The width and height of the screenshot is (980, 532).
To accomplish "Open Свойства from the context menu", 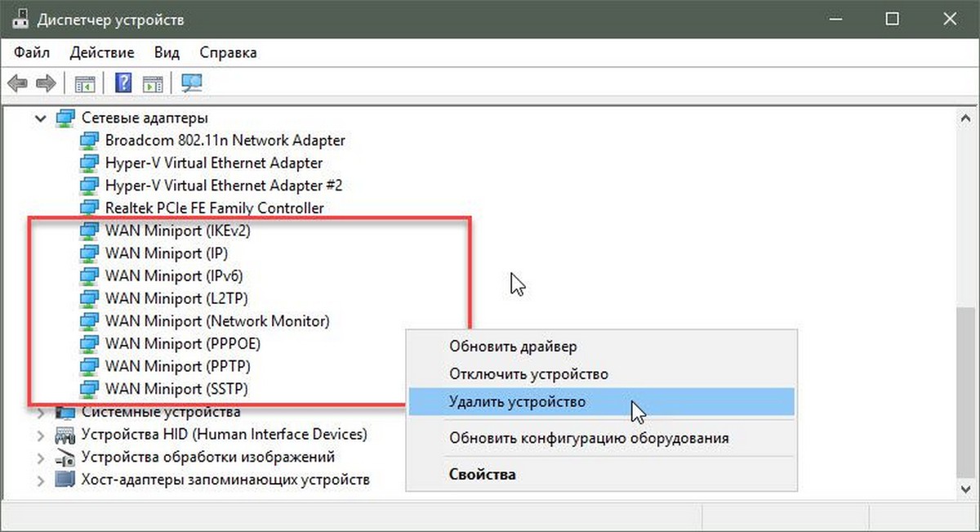I will pos(483,474).
